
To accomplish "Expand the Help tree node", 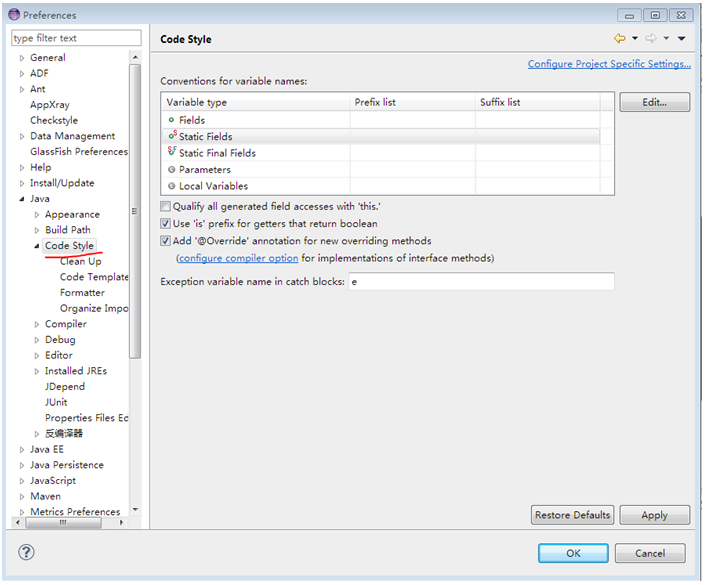I will [x=22, y=168].
